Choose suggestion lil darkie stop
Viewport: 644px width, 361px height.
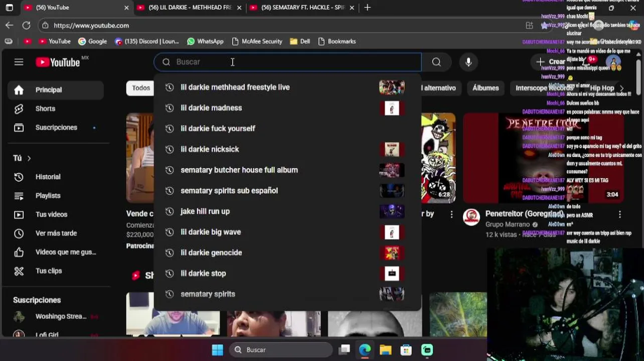(x=287, y=273)
